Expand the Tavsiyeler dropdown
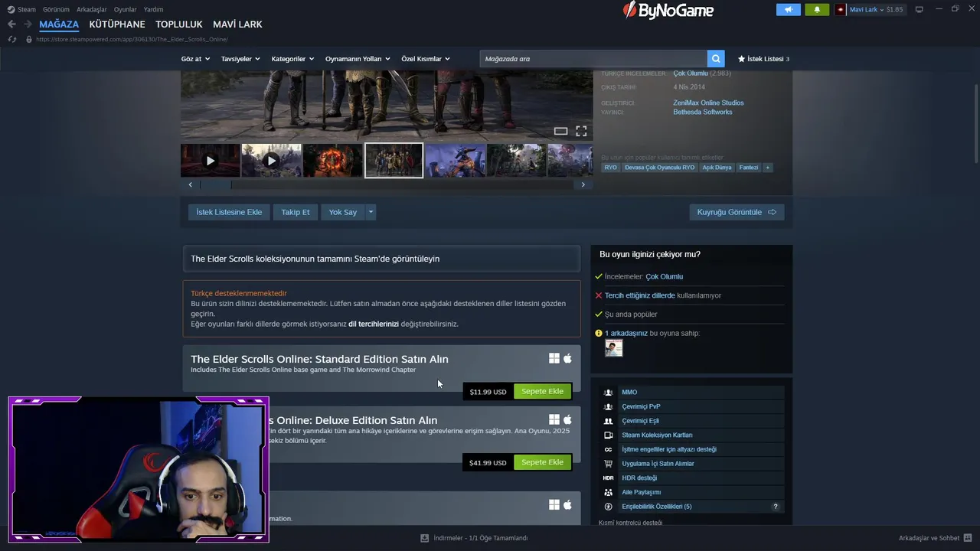The width and height of the screenshot is (980, 551). pyautogui.click(x=240, y=59)
